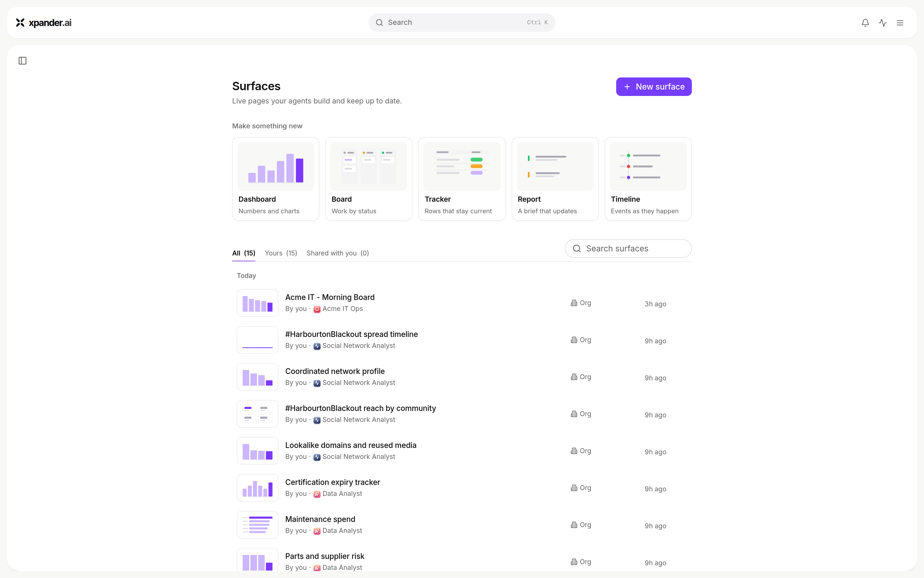924x578 pixels.
Task: Create a new Tracker surface
Action: point(462,179)
